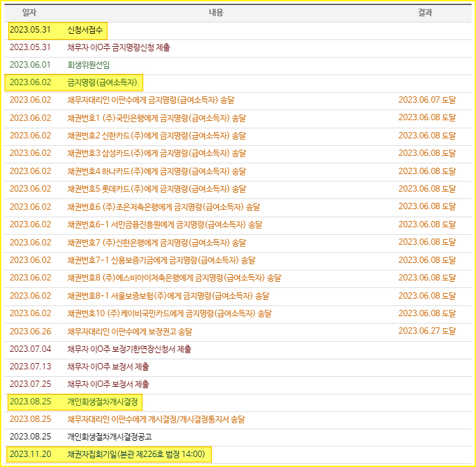Select 채권번호8-1 서울보증보험(주) 송달 row
The height and width of the screenshot is (467, 476).
238,296
